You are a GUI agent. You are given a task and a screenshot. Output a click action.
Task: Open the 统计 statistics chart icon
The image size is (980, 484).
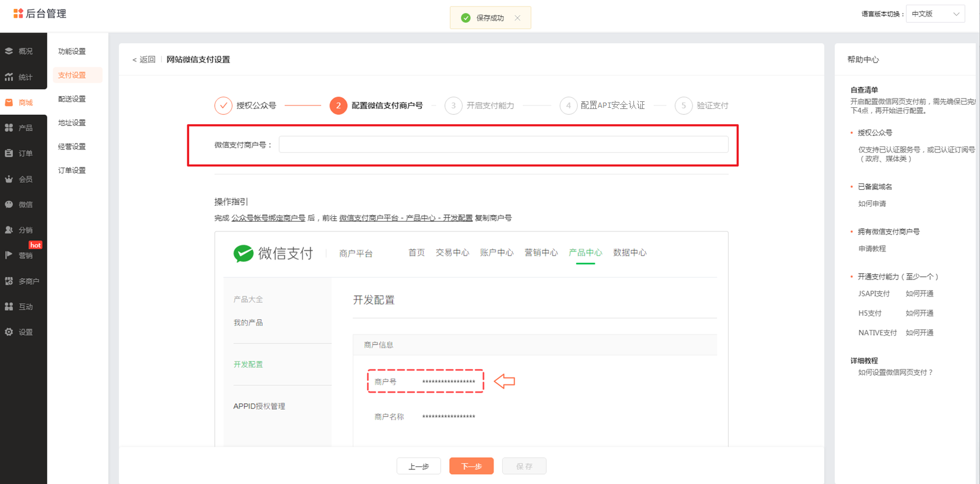coord(9,77)
